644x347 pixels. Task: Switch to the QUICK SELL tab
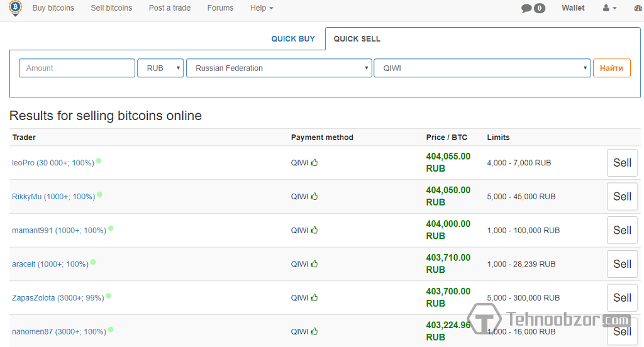click(x=357, y=38)
